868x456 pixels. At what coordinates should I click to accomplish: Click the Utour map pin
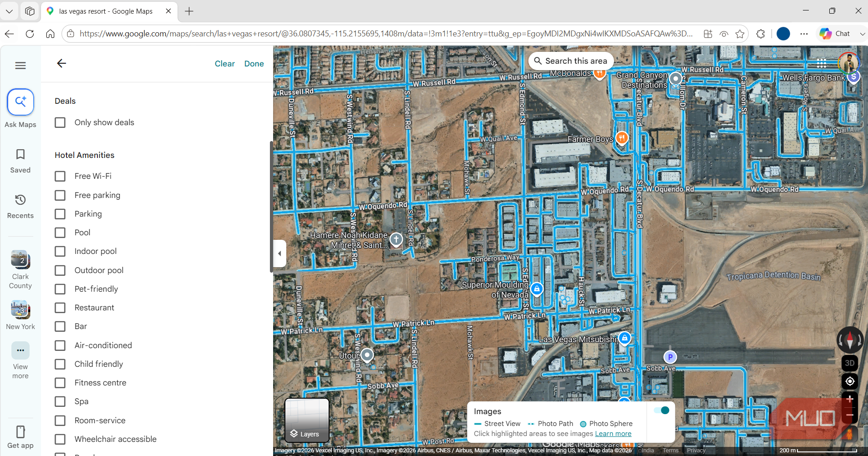pos(367,355)
